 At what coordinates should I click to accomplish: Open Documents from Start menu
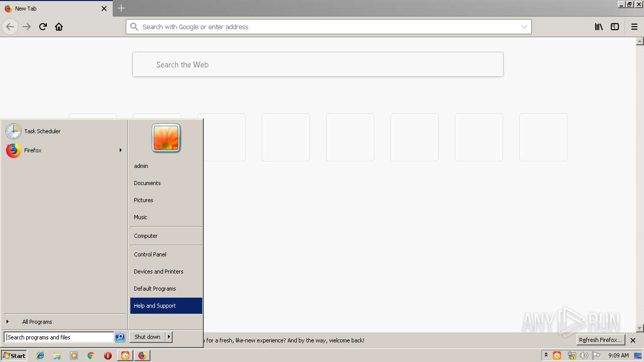(x=166, y=183)
